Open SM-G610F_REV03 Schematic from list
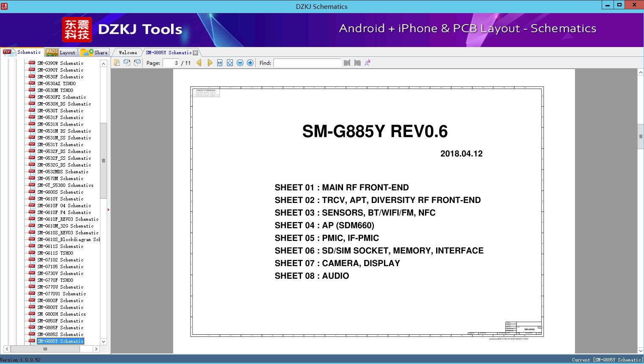Image resolution: width=644 pixels, height=364 pixels. click(x=68, y=219)
